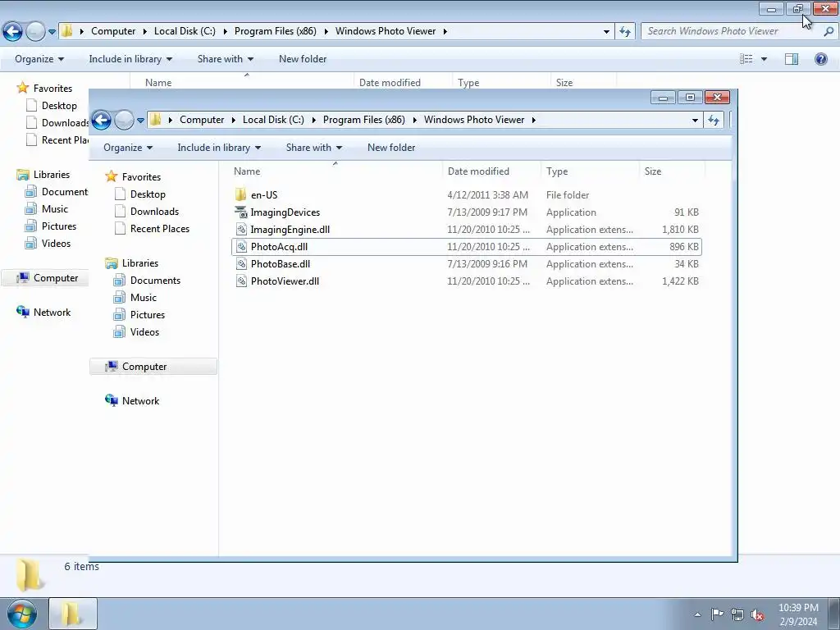Sort by Name column in front window
Viewport: 840px width, 630px height.
pos(336,171)
